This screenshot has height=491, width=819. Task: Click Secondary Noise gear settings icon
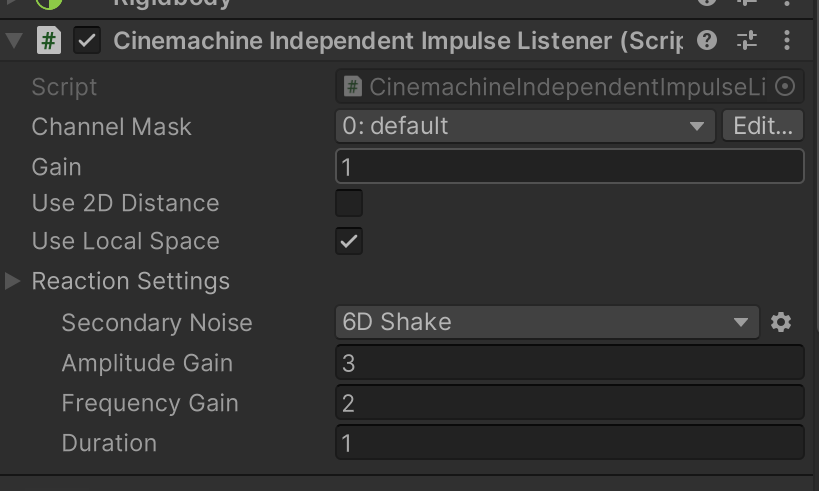[x=781, y=322]
